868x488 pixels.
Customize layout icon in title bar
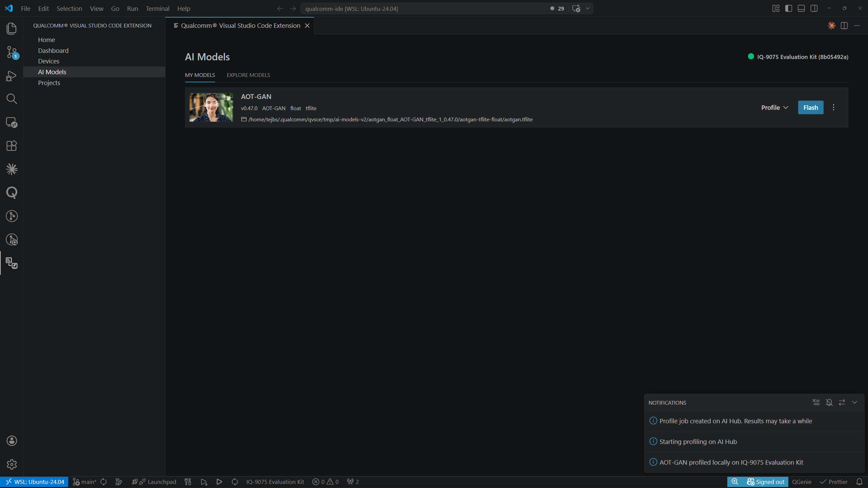pos(776,8)
